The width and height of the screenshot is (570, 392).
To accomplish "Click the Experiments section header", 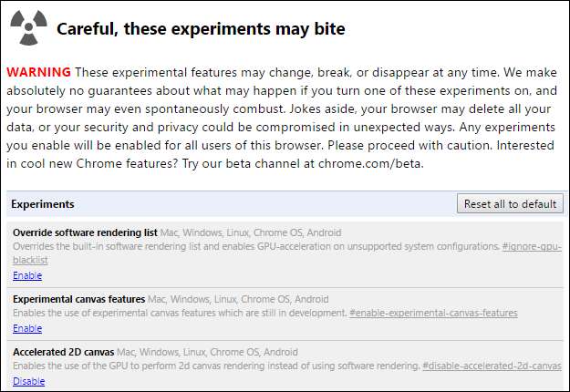I will click(43, 204).
